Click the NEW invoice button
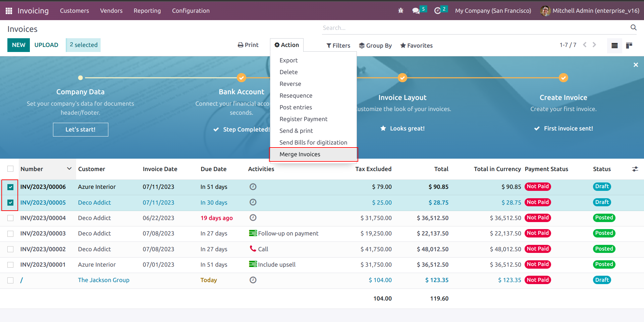Screen dimensions: 644x322 [18, 45]
